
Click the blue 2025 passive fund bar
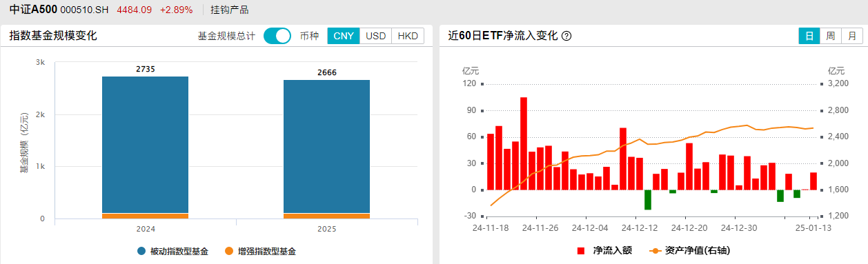point(326,146)
